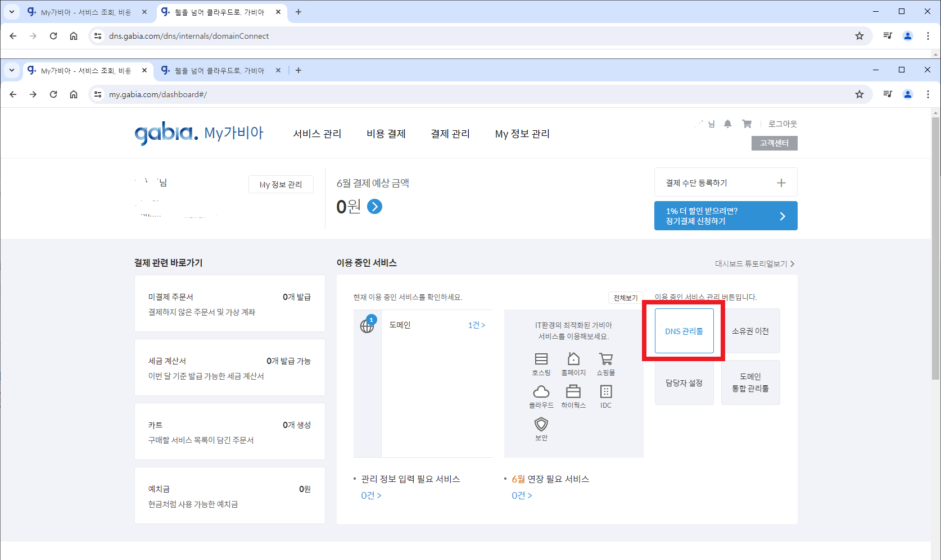Open Chrome three-dot menu in front window

(928, 94)
